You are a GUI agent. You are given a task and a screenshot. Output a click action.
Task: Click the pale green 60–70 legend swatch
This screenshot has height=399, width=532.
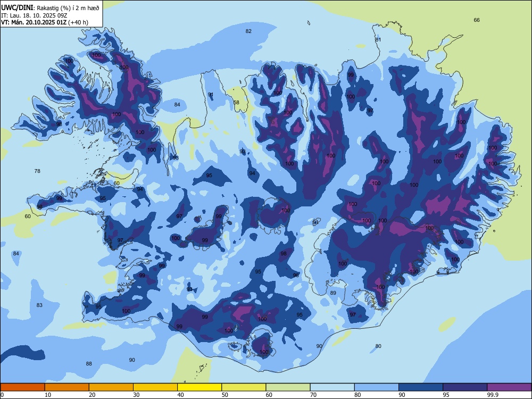tap(288, 387)
